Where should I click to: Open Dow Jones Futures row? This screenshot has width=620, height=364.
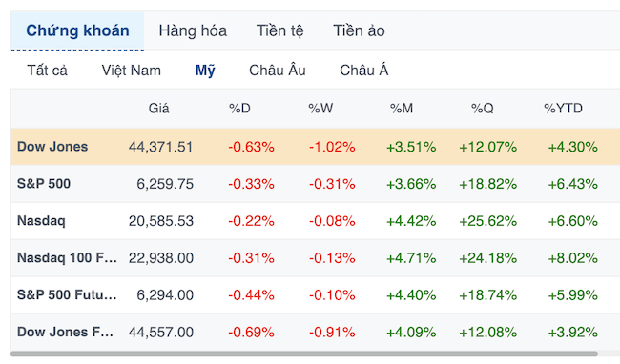tap(315, 332)
